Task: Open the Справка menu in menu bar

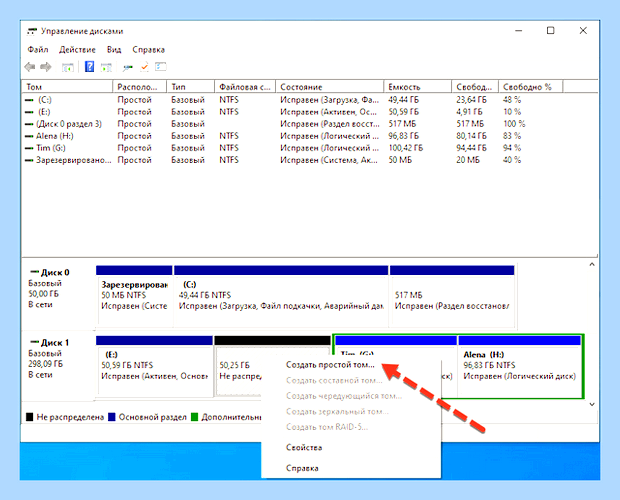Action: [148, 50]
